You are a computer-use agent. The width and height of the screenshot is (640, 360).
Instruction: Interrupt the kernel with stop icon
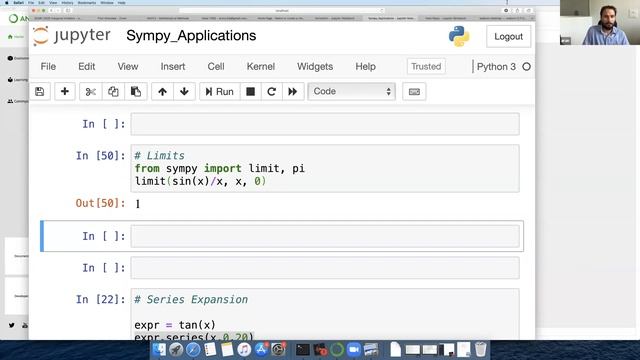click(251, 91)
